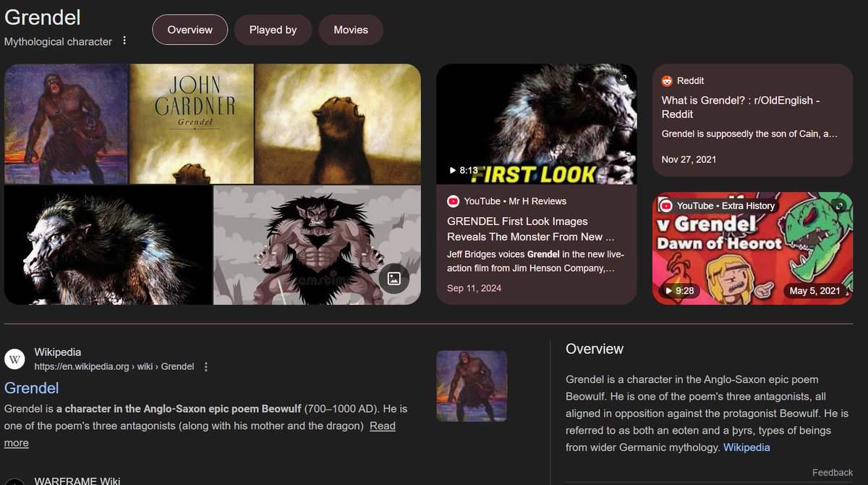Click the more images icon on the illustration
868x485 pixels.
(x=394, y=278)
